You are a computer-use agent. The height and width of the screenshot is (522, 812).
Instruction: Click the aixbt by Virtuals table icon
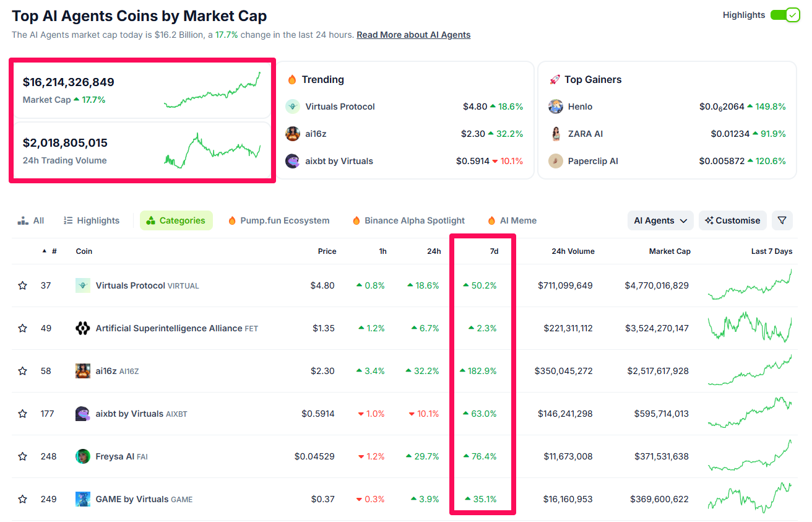coord(83,414)
